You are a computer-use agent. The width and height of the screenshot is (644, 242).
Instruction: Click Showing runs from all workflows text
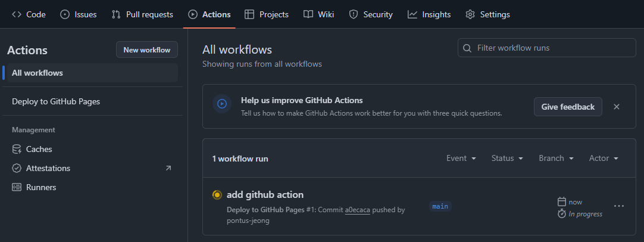(x=262, y=64)
